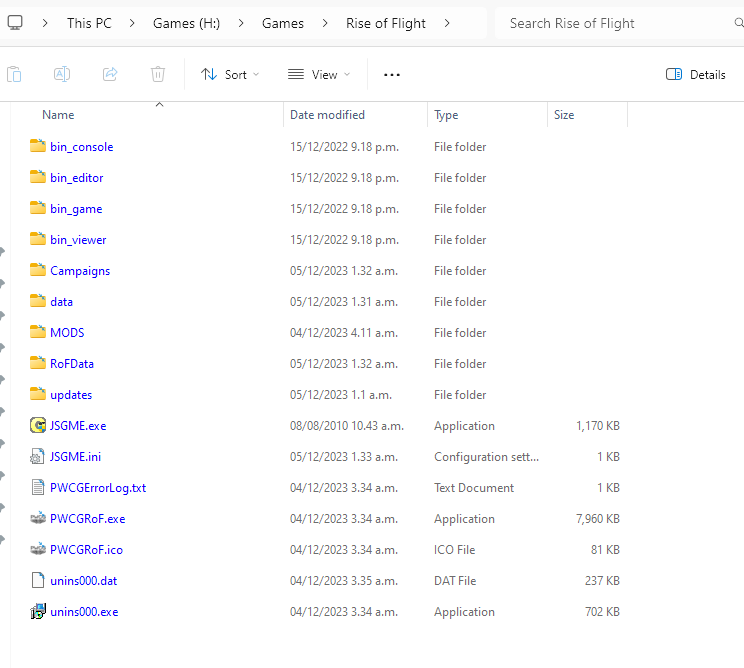The width and height of the screenshot is (744, 668).
Task: Click the PWCGRoF.exe plane icon
Action: tap(38, 518)
